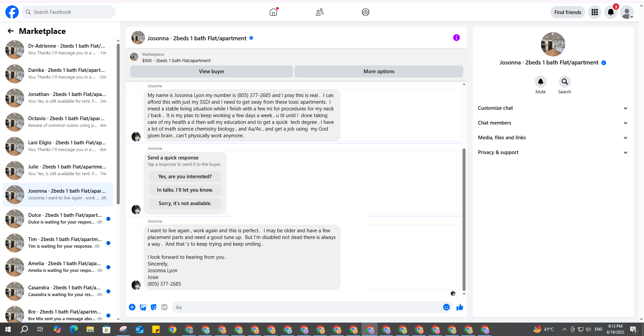Click the Facebook logo
This screenshot has height=336, width=644.
pos(12,12)
